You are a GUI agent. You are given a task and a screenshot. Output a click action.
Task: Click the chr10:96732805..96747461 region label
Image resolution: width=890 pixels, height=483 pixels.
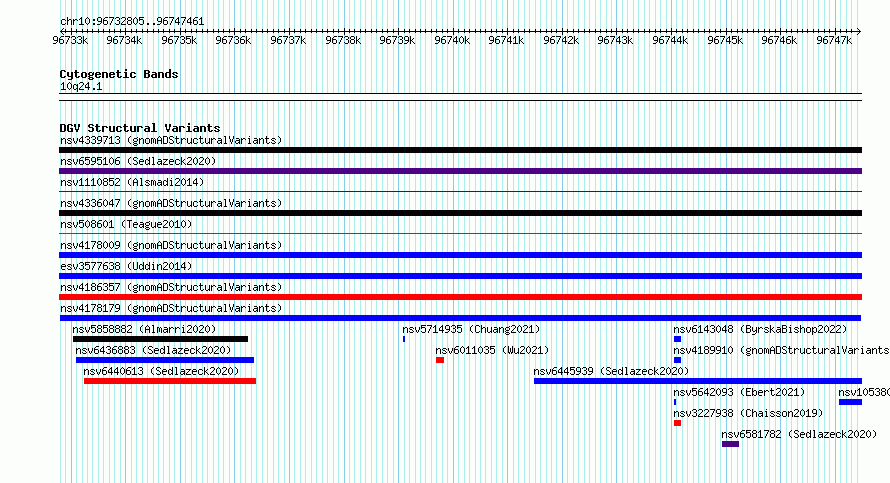132,22
